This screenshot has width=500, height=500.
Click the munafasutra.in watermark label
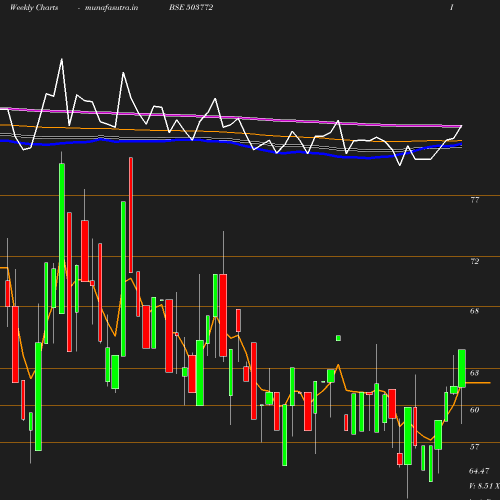tap(111, 8)
